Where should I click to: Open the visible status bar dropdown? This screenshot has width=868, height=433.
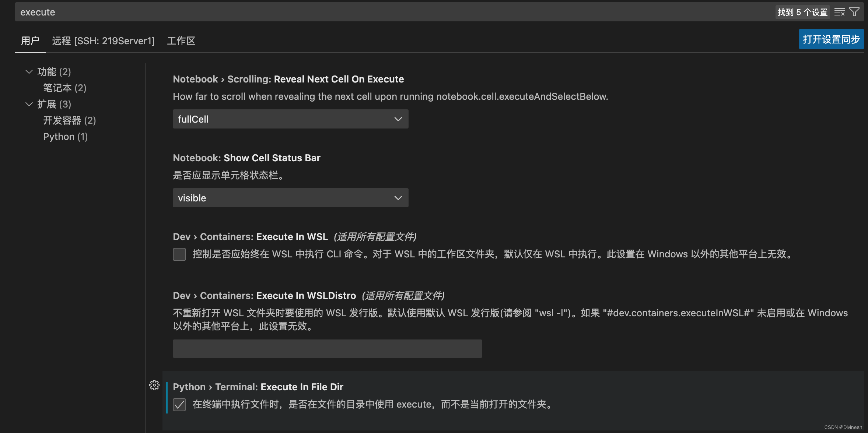coord(290,198)
